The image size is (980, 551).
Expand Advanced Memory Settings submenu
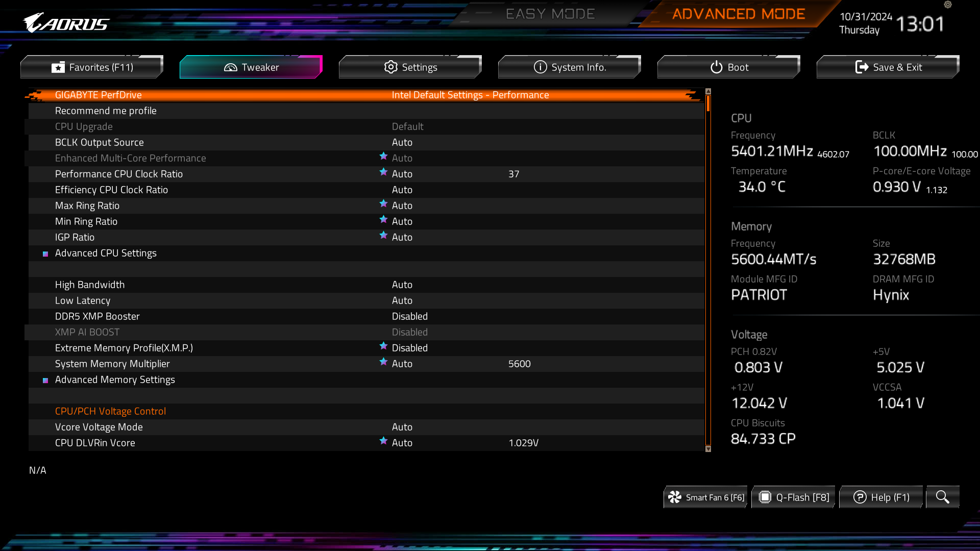click(x=115, y=380)
